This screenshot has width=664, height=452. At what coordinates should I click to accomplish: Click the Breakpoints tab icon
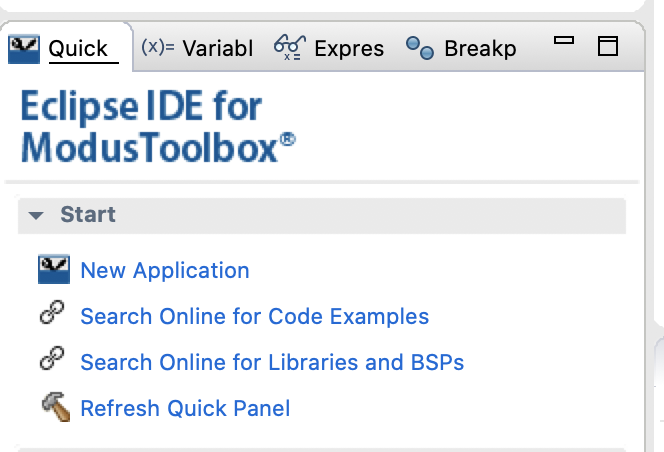[419, 48]
